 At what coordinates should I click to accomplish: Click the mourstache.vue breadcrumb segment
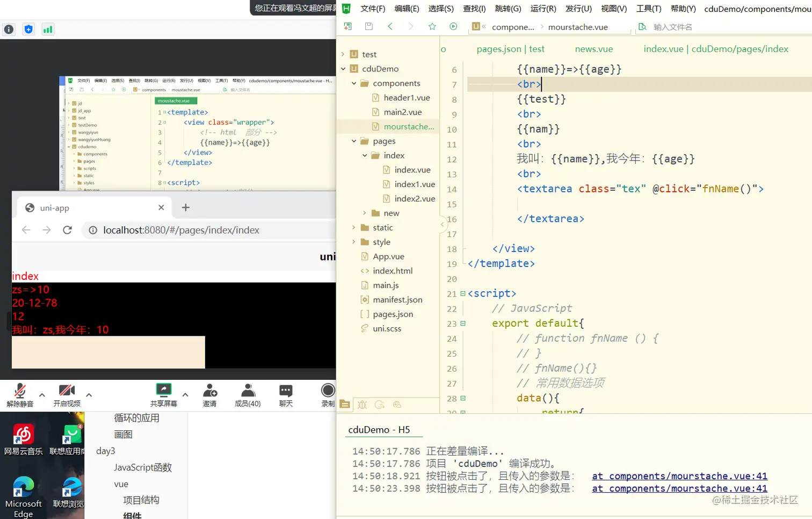[x=578, y=27]
